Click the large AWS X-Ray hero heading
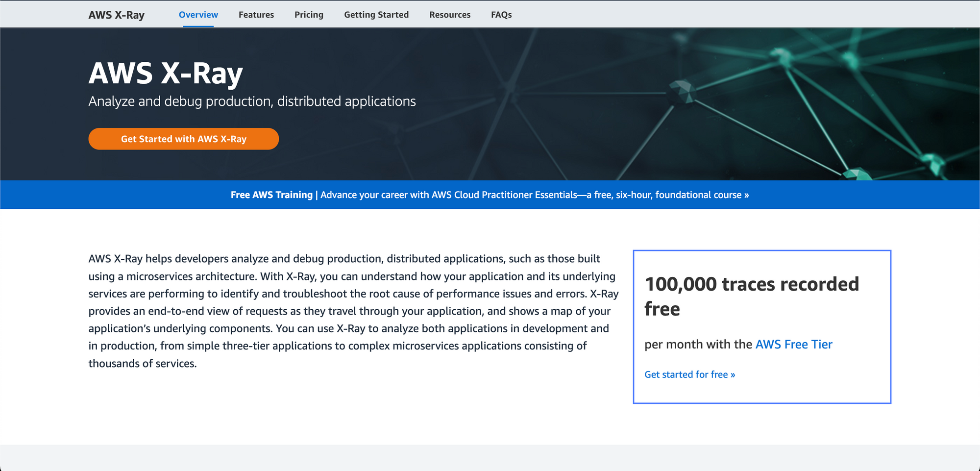The image size is (980, 471). [x=166, y=74]
